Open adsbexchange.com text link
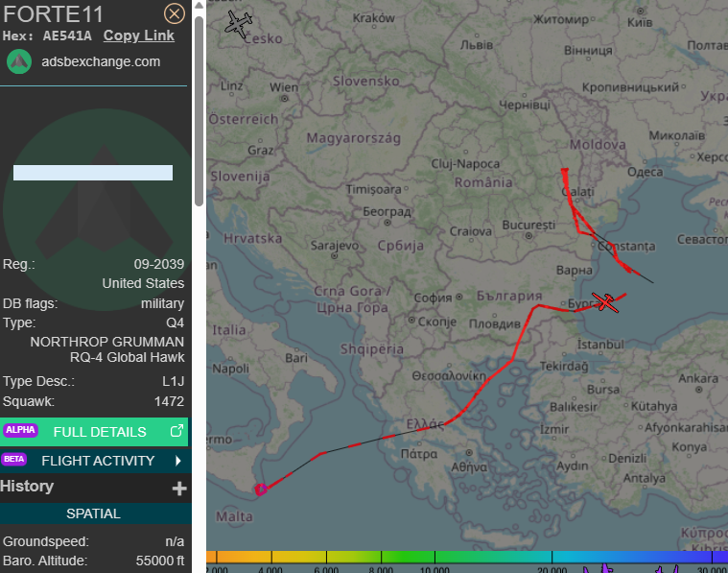 click(x=101, y=61)
